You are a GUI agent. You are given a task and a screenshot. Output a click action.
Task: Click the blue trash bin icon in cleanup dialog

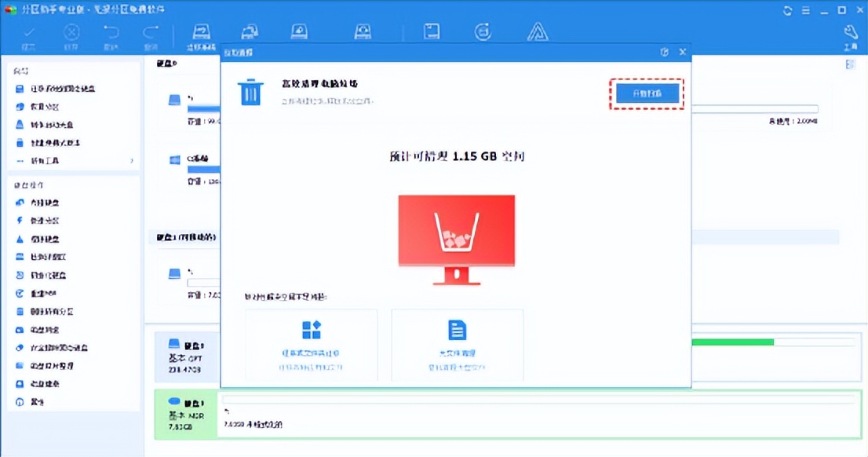pyautogui.click(x=250, y=92)
